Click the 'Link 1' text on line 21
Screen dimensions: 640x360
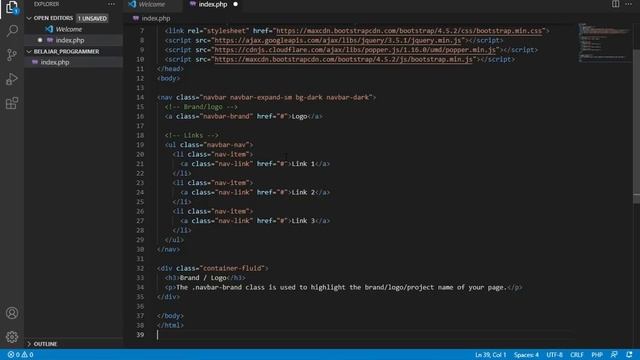point(303,164)
